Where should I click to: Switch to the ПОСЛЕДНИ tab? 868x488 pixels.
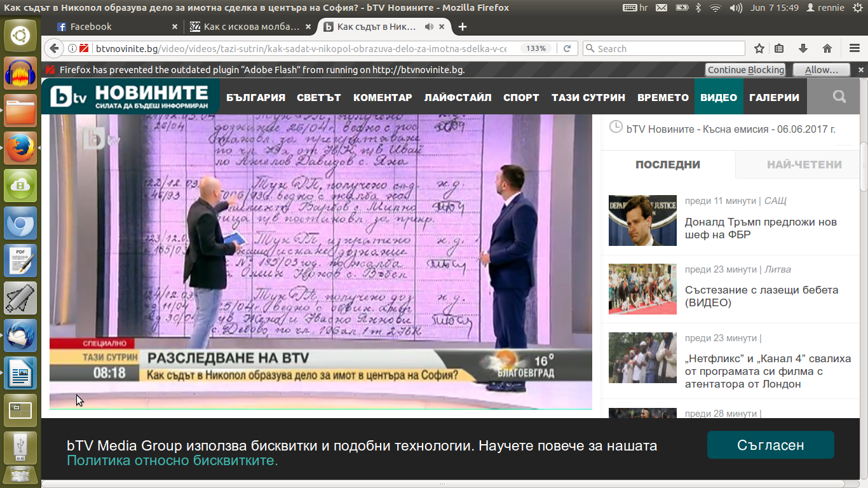pos(668,165)
